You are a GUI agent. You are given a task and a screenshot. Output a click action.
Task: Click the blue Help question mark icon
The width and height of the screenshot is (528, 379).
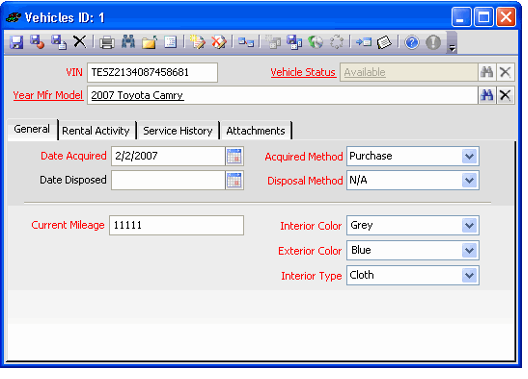(412, 43)
